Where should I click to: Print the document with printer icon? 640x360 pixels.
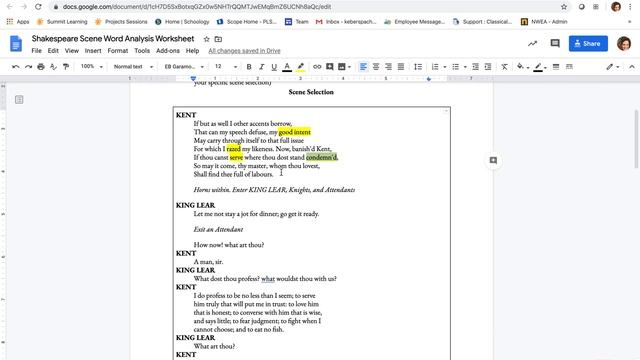point(41,67)
